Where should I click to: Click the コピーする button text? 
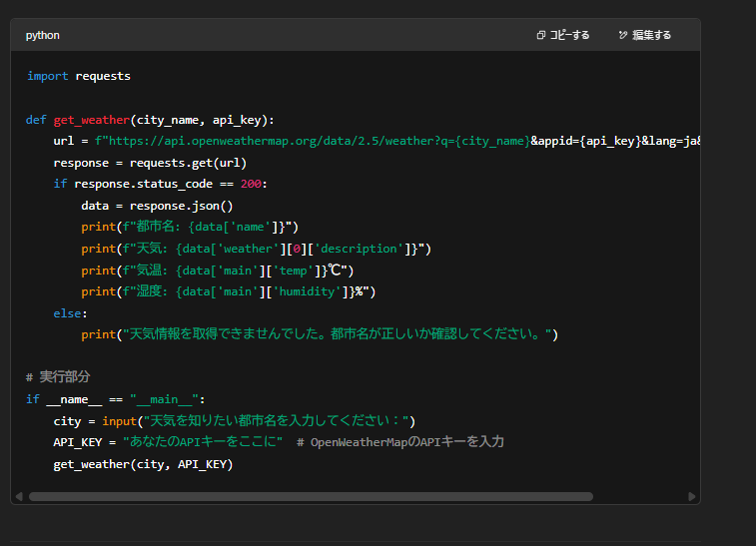(x=569, y=35)
